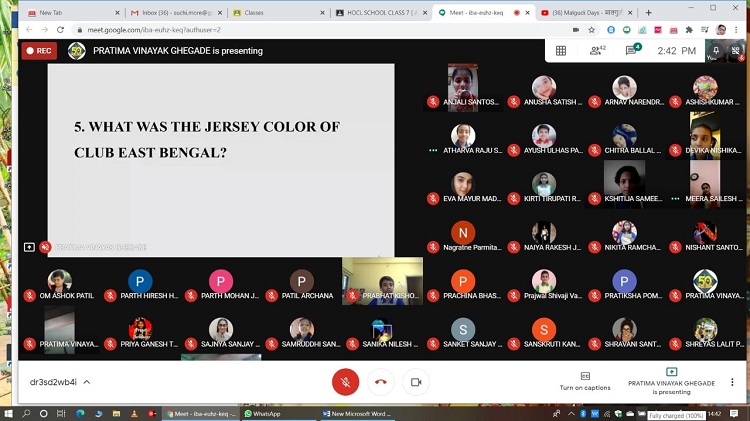Open Chrome's three-dot menu
This screenshot has height=421, width=750.
736,30
